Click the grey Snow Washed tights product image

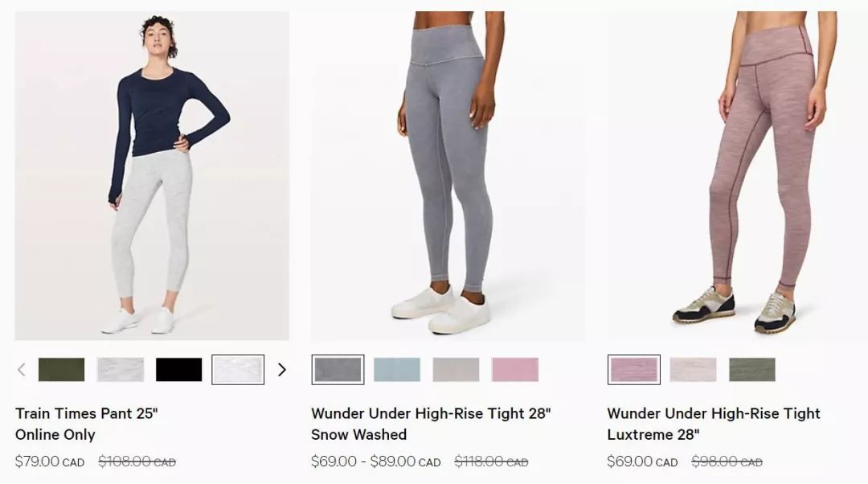(x=448, y=175)
